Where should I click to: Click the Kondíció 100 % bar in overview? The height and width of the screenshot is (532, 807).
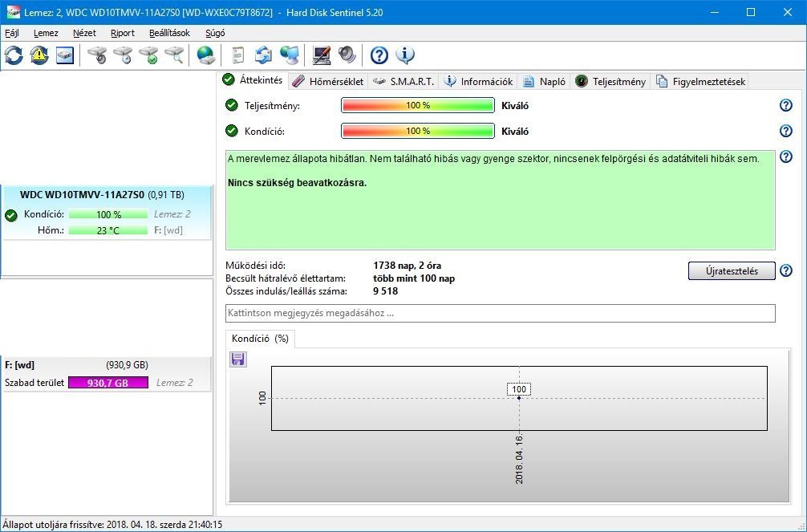point(418,131)
